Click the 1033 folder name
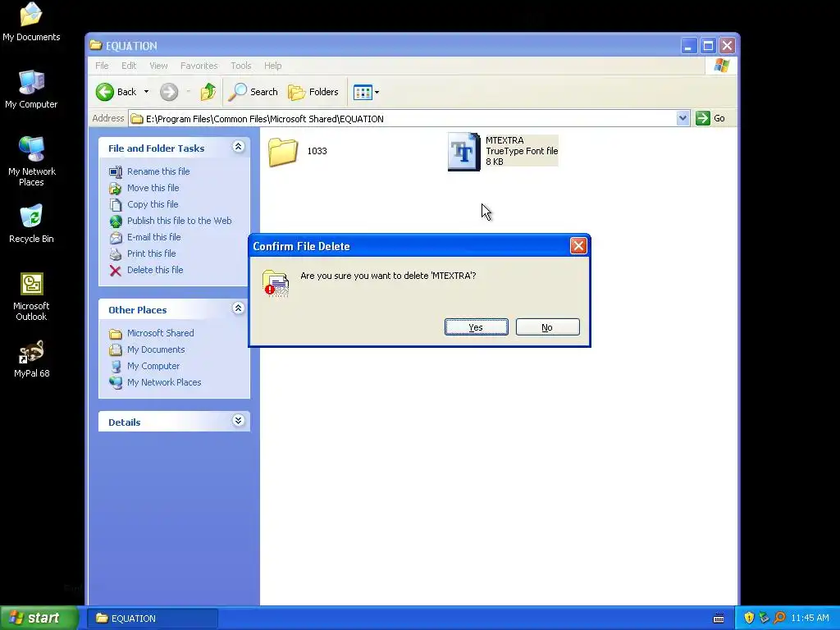840x630 pixels. [x=317, y=151]
